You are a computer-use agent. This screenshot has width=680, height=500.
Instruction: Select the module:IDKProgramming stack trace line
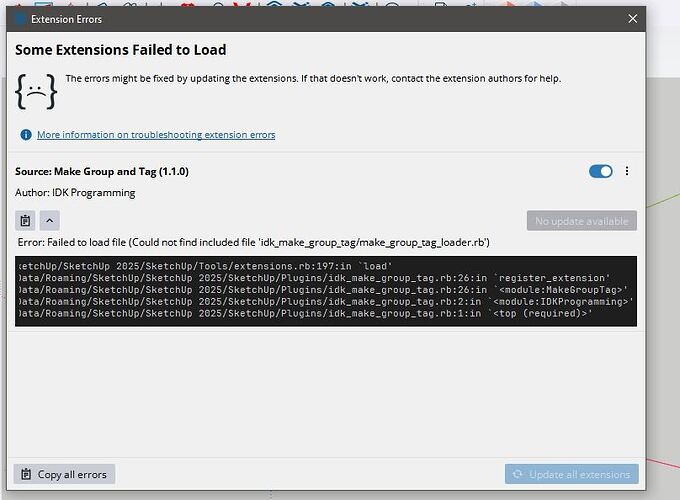[325, 301]
